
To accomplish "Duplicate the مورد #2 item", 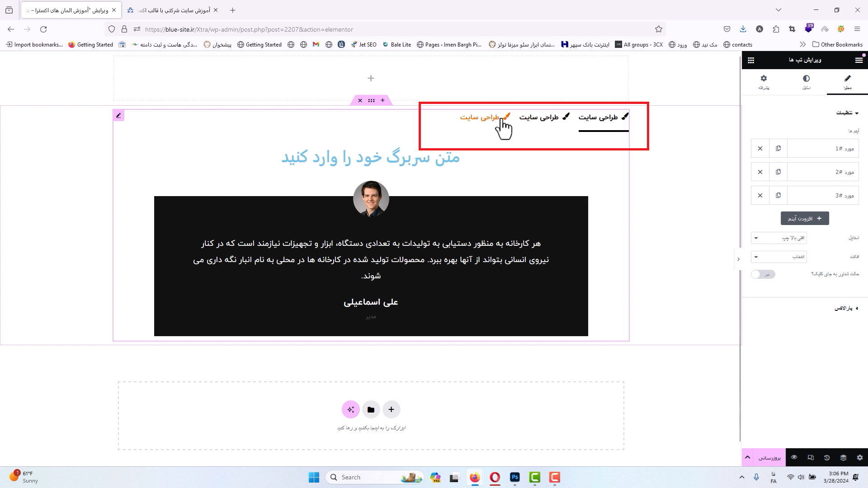I will pyautogui.click(x=778, y=172).
